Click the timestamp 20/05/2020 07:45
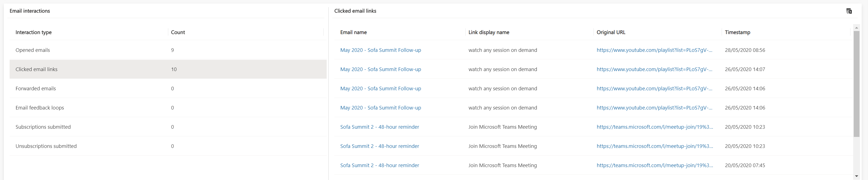 pyautogui.click(x=745, y=165)
